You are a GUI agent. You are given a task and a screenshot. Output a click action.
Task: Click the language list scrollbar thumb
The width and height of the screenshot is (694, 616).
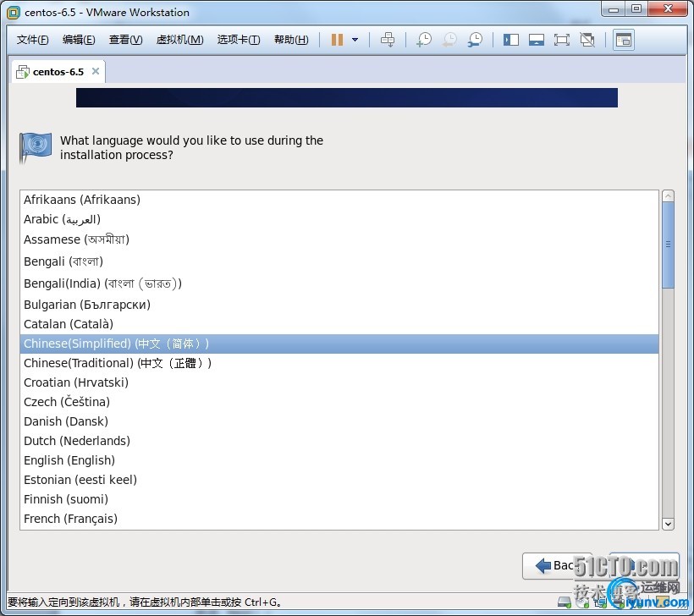[x=668, y=245]
